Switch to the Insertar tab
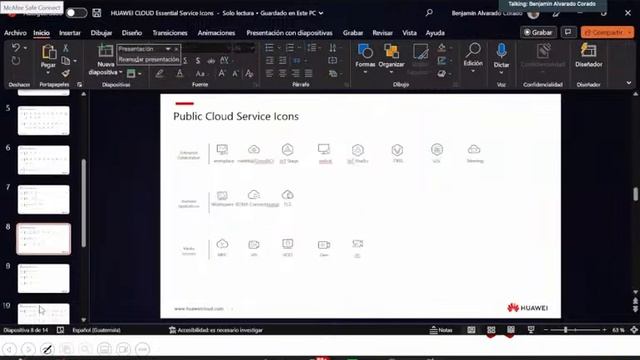Viewport: 640px width, 360px height. point(70,33)
